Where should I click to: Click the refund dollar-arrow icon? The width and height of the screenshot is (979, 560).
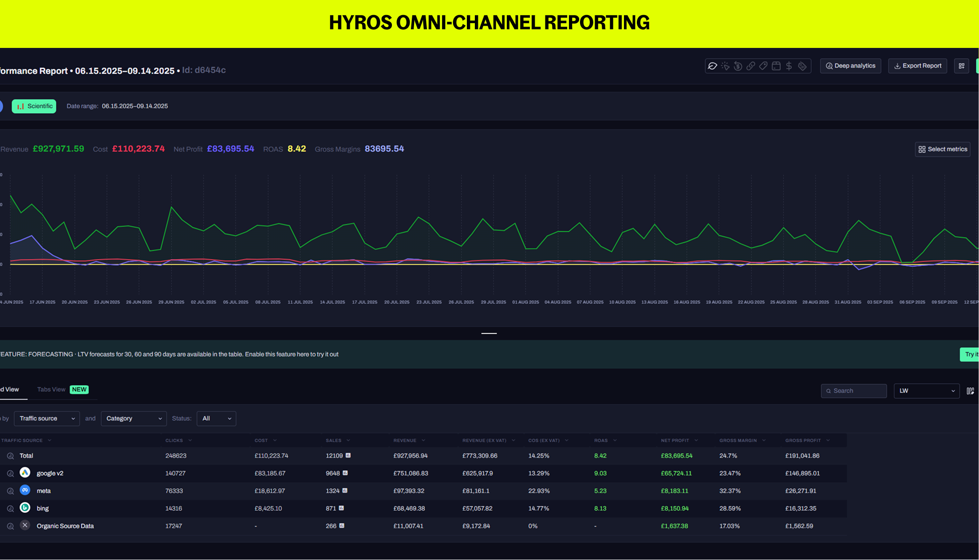(x=738, y=66)
